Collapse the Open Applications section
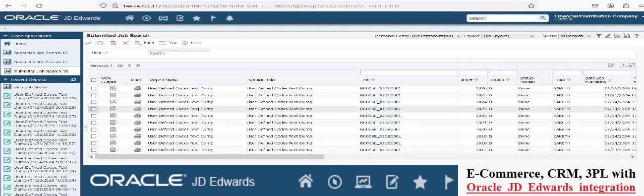This screenshot has width=644, height=196. click(5, 36)
